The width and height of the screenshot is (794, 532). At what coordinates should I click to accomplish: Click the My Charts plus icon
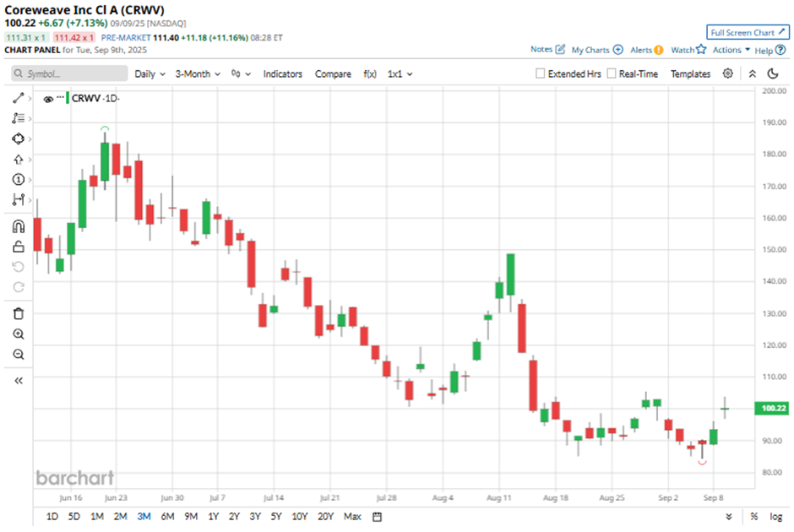(x=617, y=50)
